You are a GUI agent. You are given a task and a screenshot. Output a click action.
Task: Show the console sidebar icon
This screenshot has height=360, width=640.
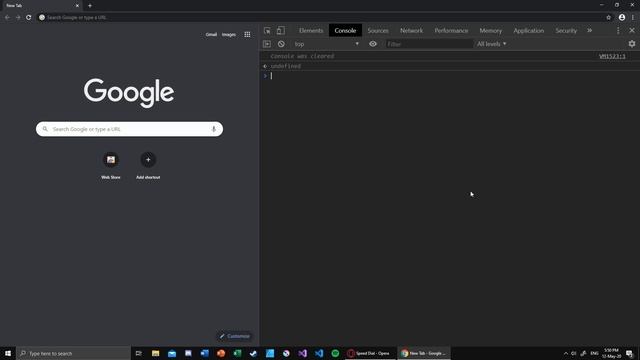click(267, 44)
